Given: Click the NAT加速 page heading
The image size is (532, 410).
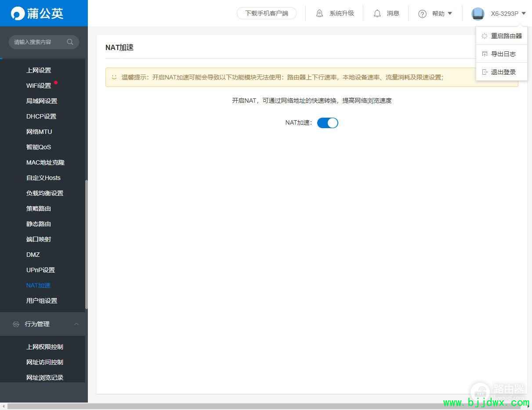Looking at the screenshot, I should click(x=119, y=47).
